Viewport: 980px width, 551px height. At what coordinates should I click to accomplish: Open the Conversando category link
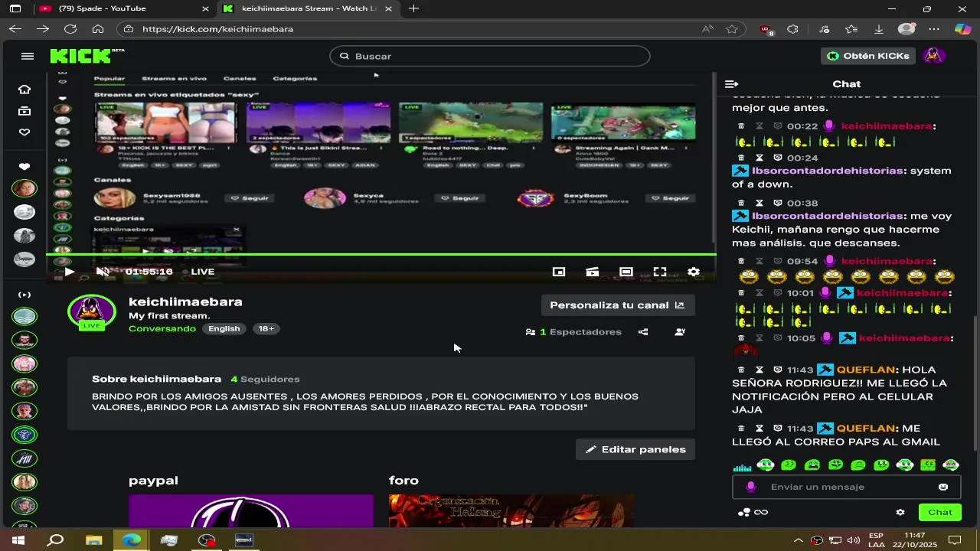coord(162,328)
